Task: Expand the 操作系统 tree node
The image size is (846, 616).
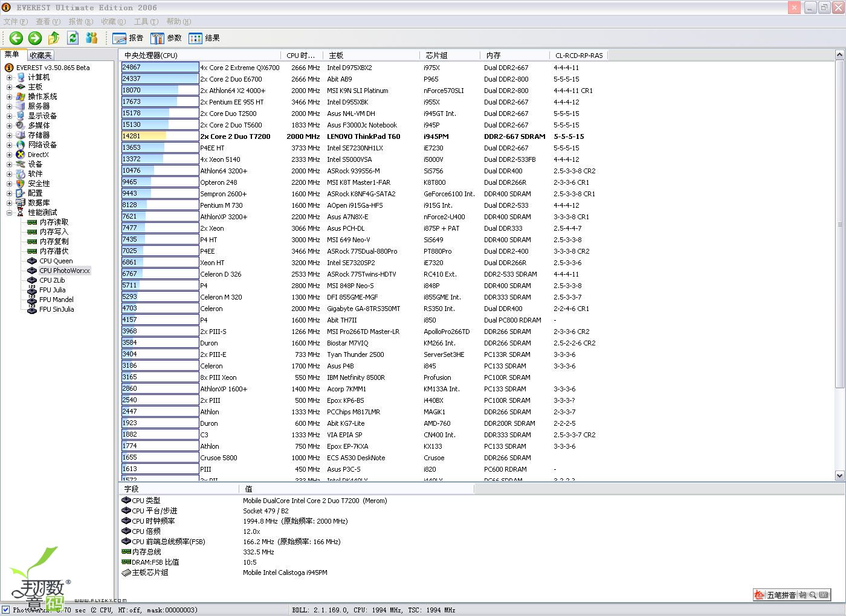Action: 9,97
